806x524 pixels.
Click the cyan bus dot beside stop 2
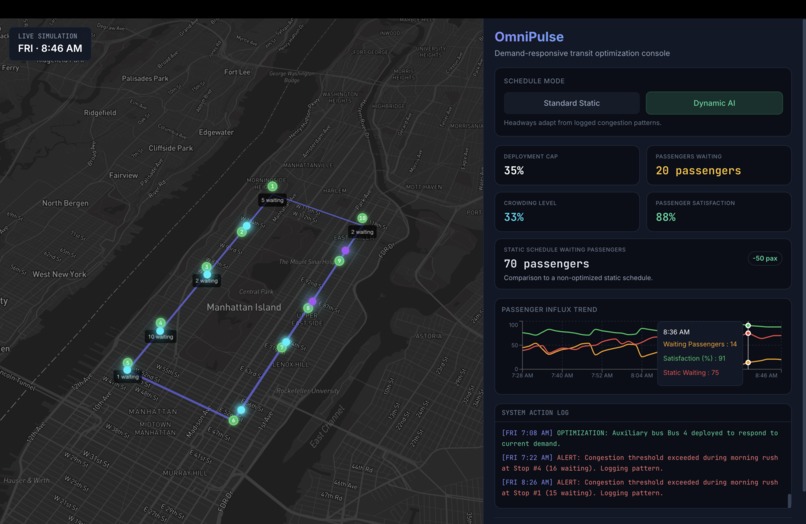point(247,226)
